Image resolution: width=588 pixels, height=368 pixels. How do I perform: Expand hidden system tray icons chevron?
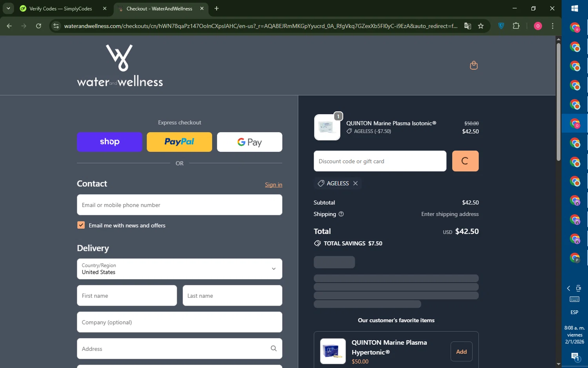pos(568,288)
